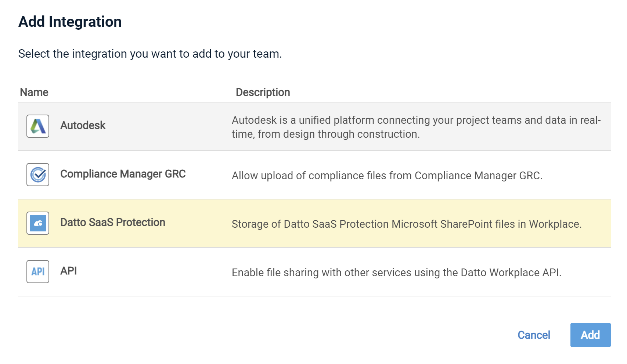The width and height of the screenshot is (627, 364).
Task: Click the Add Integration dialog title
Action: pos(70,22)
